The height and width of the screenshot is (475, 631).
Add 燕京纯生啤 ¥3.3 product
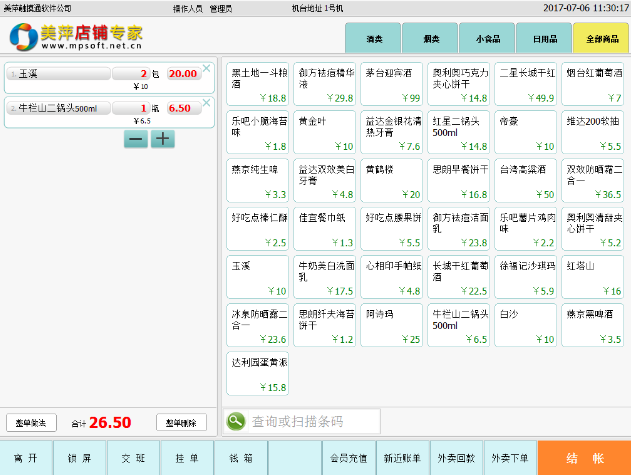258,180
